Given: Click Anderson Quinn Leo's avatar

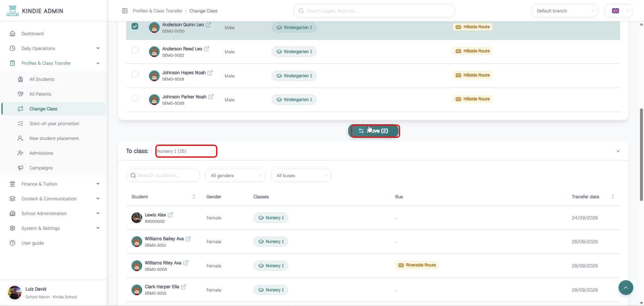Looking at the screenshot, I should [154, 28].
